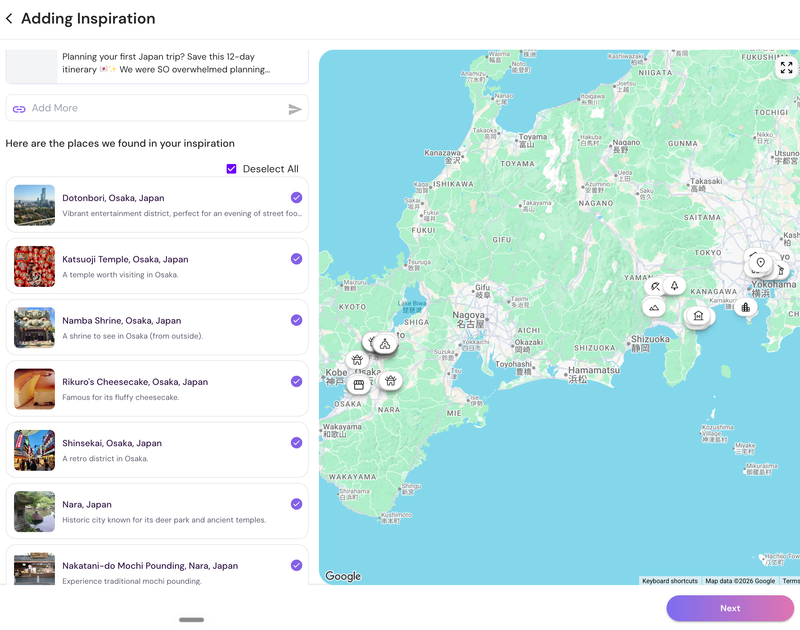Image resolution: width=800 pixels, height=630 pixels.
Task: Open the Keyboard shortcuts link on map
Action: coord(669,581)
